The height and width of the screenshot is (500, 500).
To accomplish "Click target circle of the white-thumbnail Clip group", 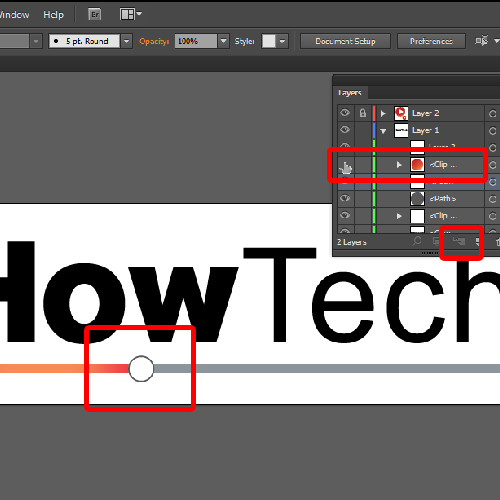I will point(493,216).
